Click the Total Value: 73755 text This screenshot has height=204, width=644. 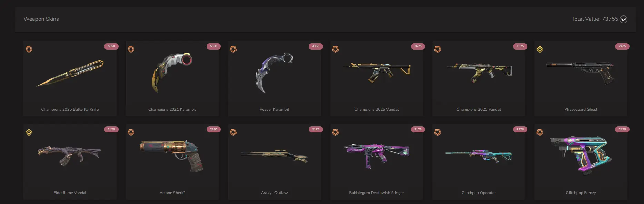click(x=595, y=19)
